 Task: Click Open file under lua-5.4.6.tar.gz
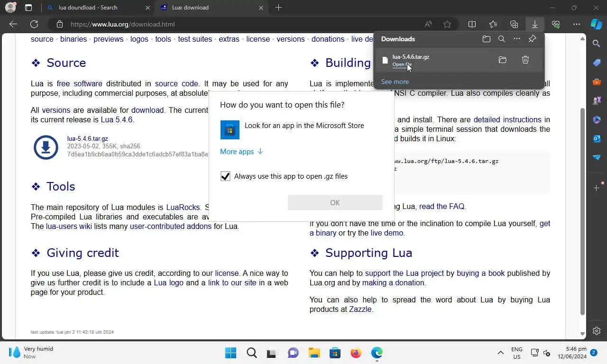(402, 64)
